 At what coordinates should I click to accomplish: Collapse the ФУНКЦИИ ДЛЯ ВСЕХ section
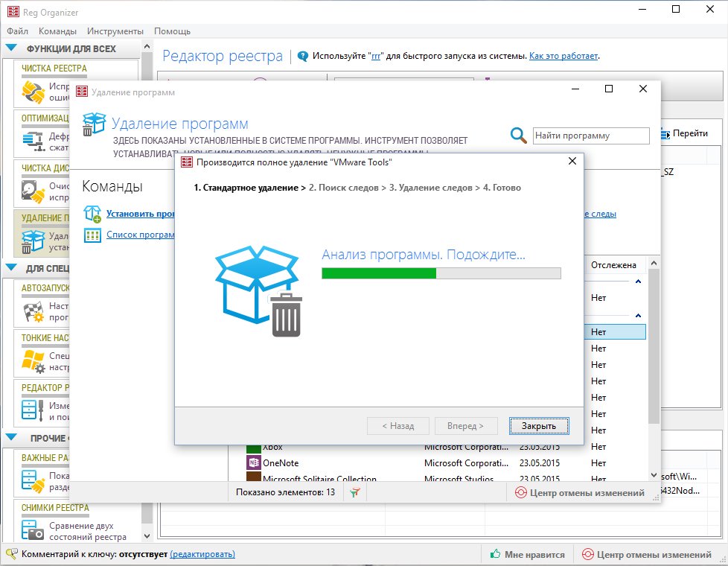click(x=11, y=48)
